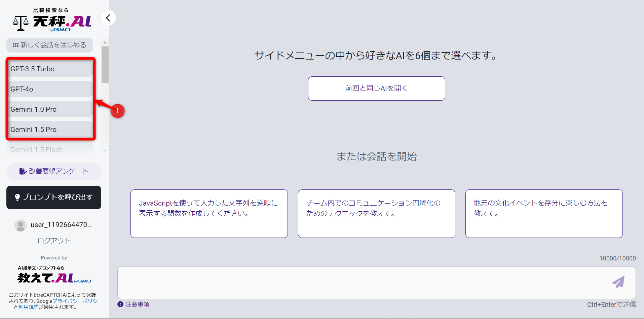Click the user avatar icon
Image resolution: width=644 pixels, height=319 pixels.
21,225
